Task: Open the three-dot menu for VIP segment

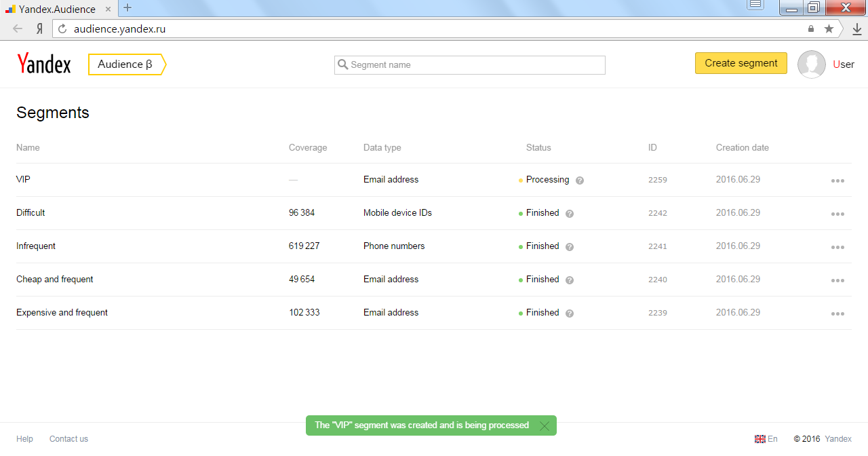Action: pyautogui.click(x=837, y=181)
